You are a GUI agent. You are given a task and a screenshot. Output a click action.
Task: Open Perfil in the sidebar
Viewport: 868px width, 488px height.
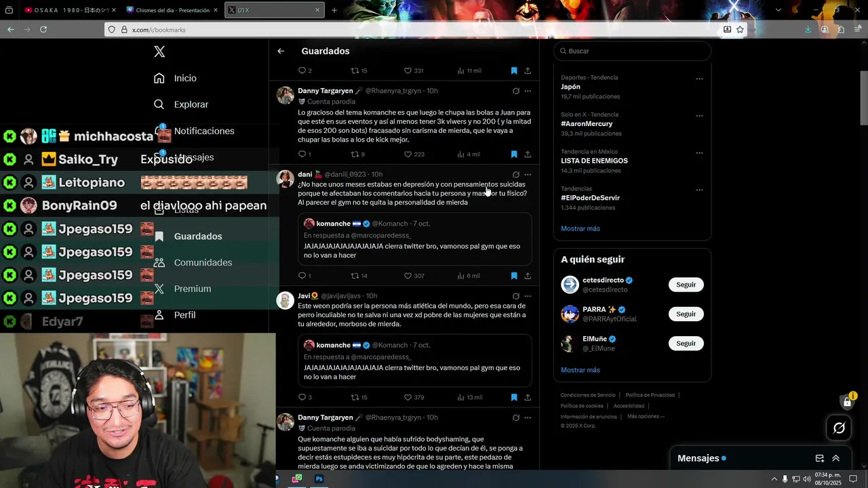175,315
